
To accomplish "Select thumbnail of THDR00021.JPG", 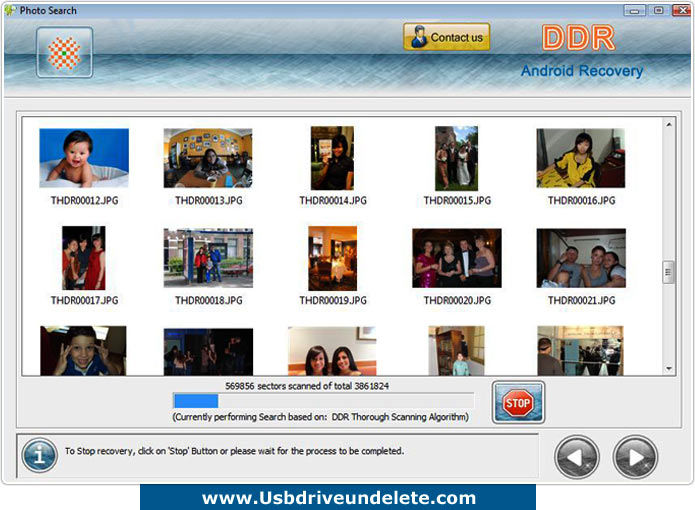I will pos(581,258).
